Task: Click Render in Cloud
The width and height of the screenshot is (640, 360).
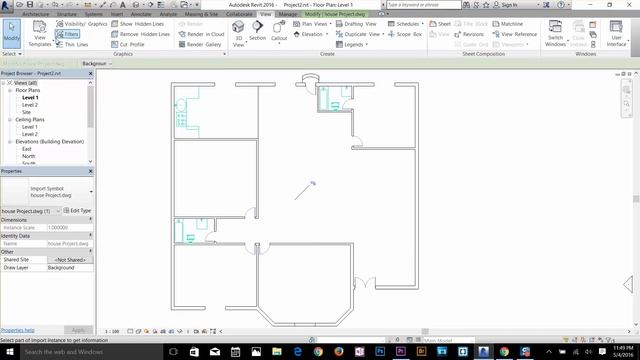Action: (x=202, y=34)
